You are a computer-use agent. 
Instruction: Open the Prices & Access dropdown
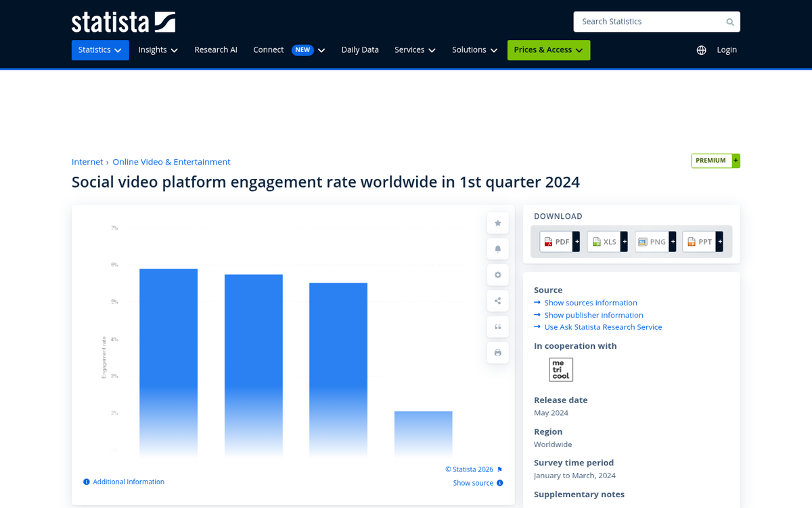548,50
